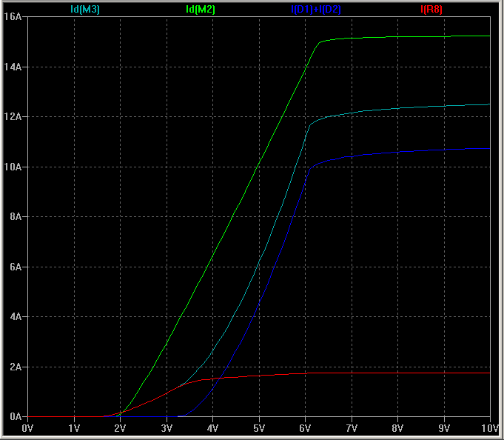Select the I(R8) trace label
The width and height of the screenshot is (504, 440).
[x=431, y=10]
